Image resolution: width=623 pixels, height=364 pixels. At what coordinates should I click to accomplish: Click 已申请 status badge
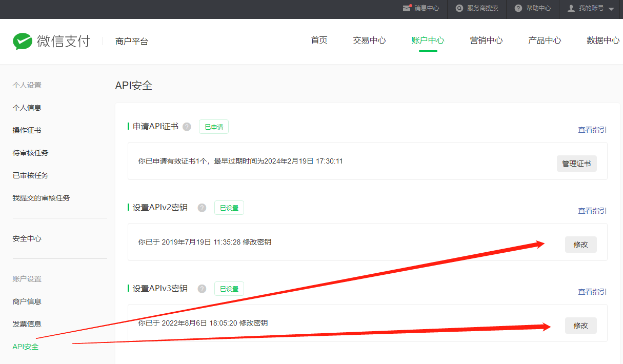tap(214, 127)
